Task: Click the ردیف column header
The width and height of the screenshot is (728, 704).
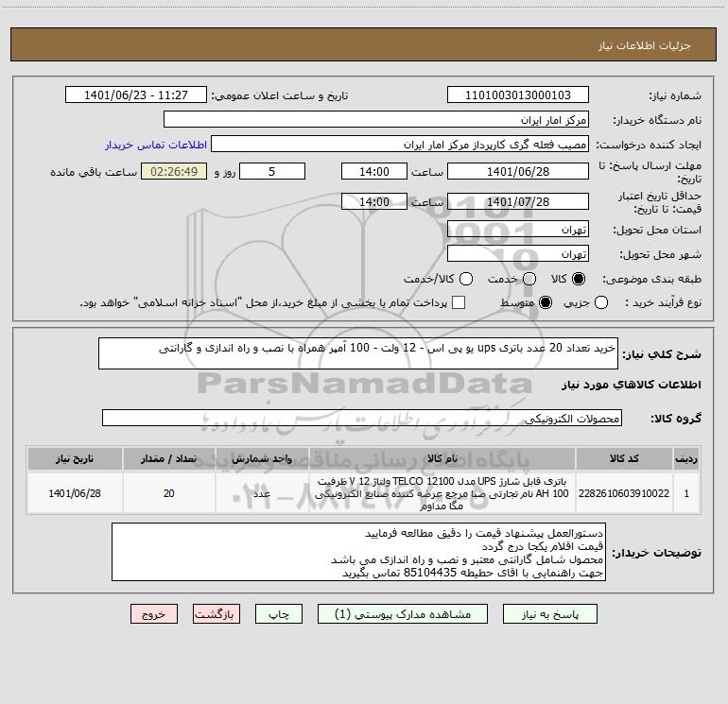Action: point(686,458)
